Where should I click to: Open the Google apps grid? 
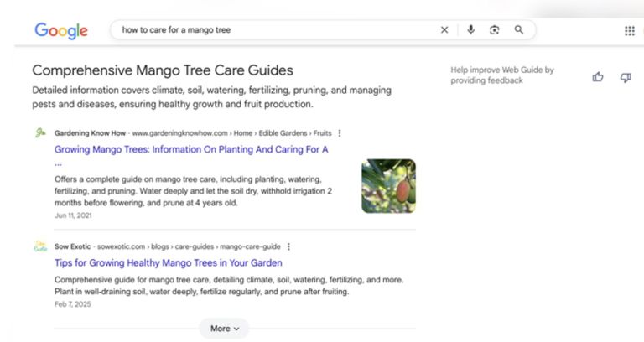pyautogui.click(x=629, y=31)
